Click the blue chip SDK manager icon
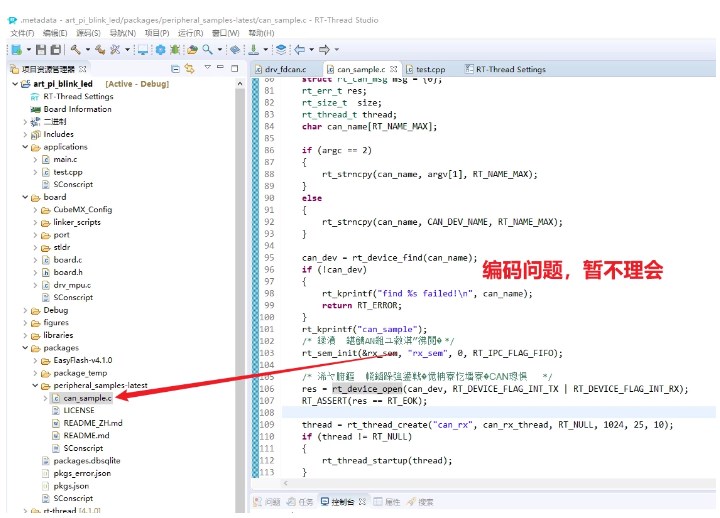Screen dimensions: 720x518 235,50
